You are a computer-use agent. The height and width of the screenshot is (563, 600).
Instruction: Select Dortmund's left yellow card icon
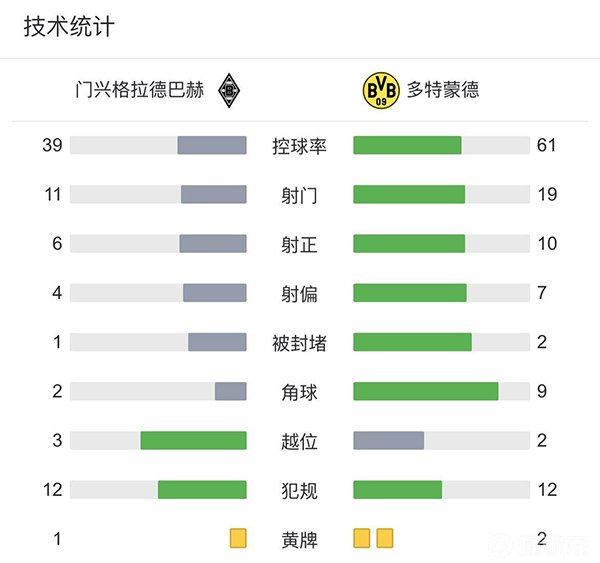[362, 539]
